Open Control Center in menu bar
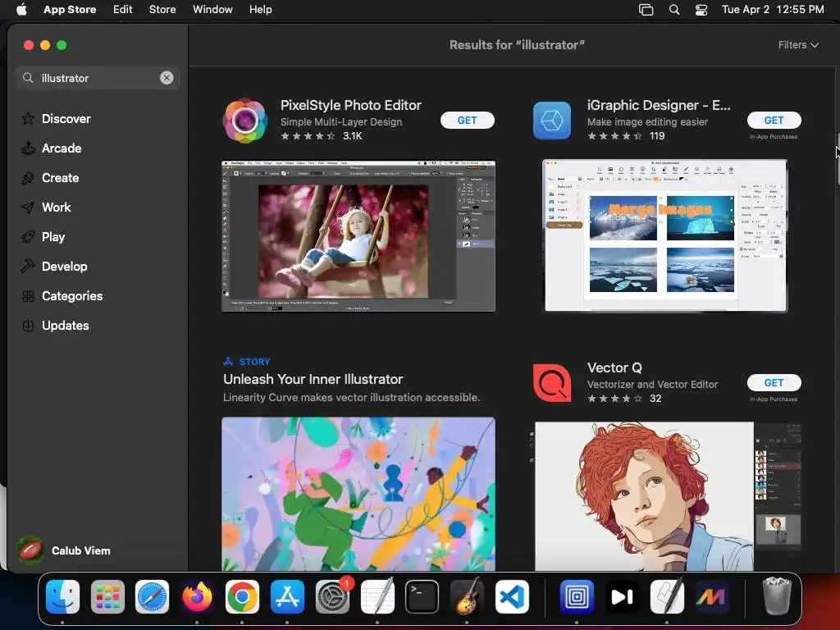 coord(701,10)
